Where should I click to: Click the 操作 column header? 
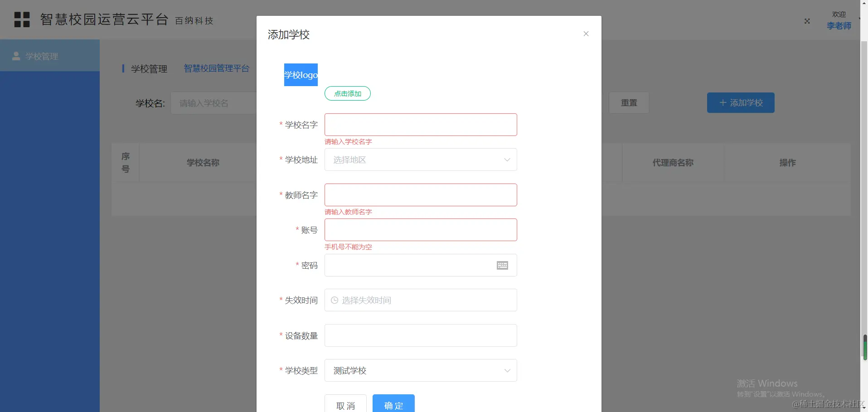[x=787, y=163]
